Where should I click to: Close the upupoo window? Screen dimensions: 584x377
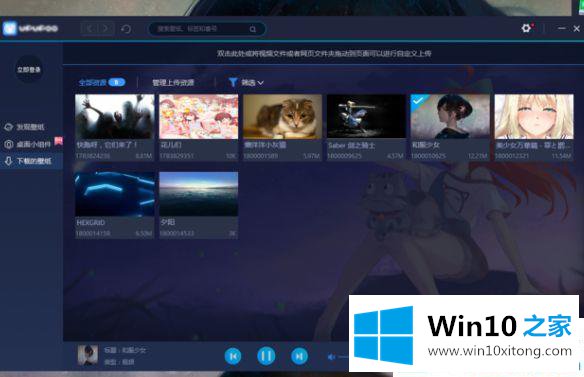(x=577, y=28)
